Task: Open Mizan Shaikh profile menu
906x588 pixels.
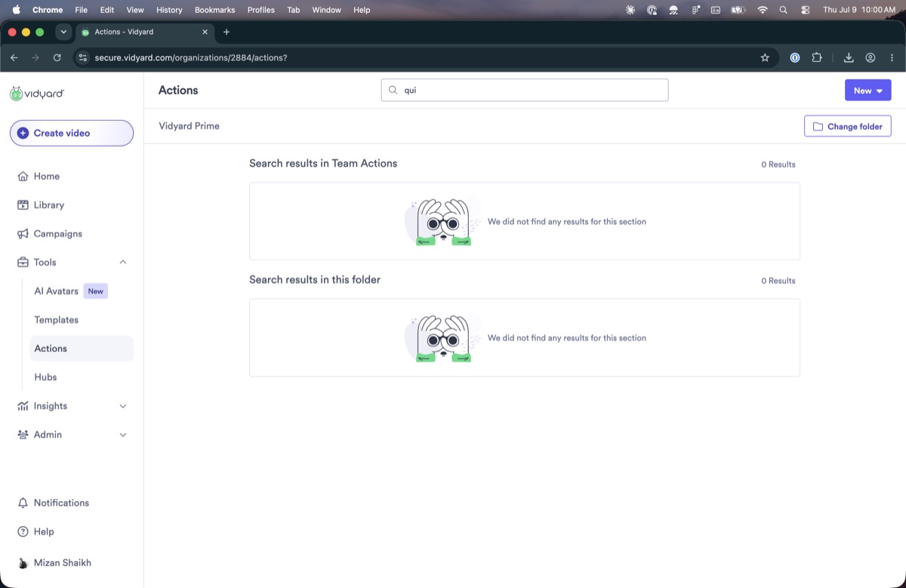Action: 62,562
